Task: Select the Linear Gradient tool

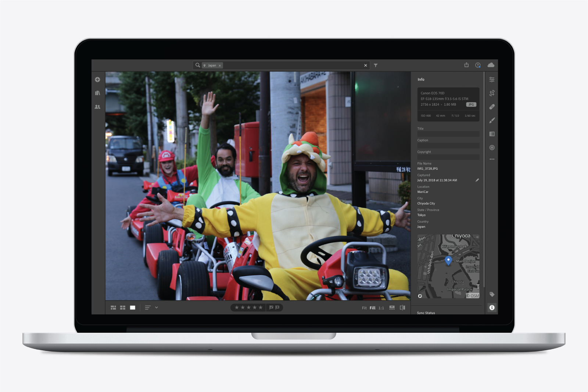Action: point(492,134)
